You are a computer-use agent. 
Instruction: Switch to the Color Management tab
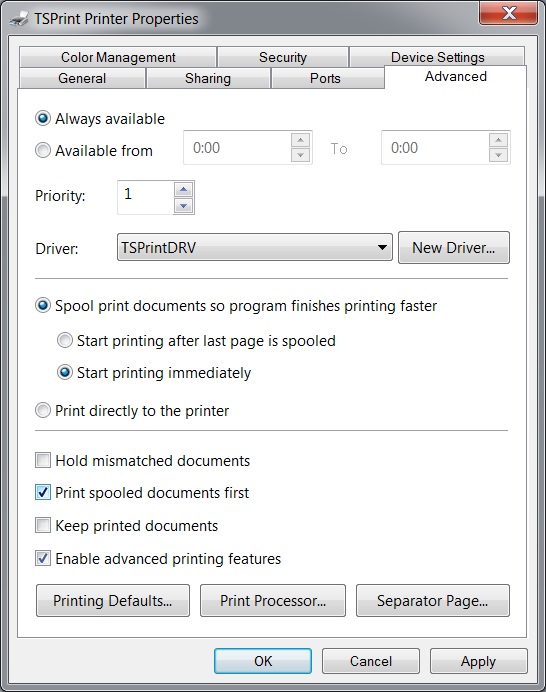(x=118, y=57)
